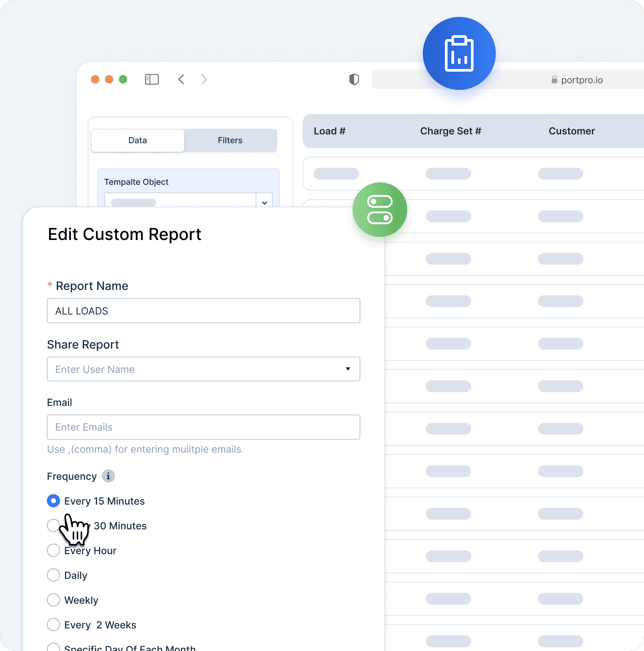Screen dimensions: 644x651
Task: Open the Share Report user dropdown
Action: click(x=203, y=369)
